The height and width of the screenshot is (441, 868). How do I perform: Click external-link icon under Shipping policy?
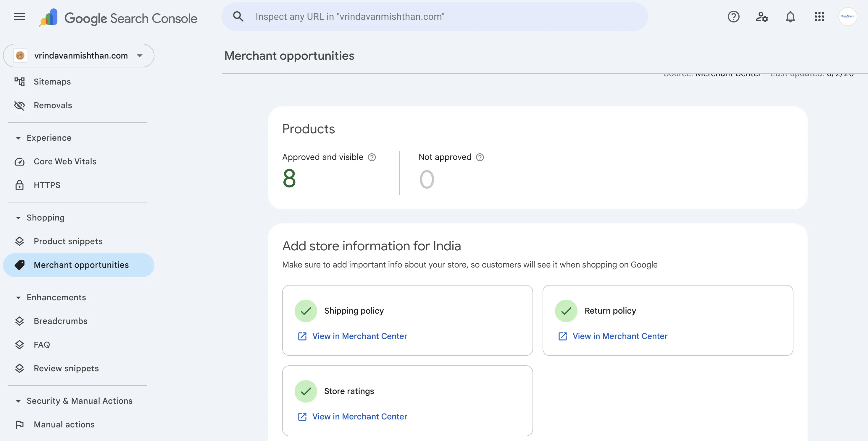302,336
